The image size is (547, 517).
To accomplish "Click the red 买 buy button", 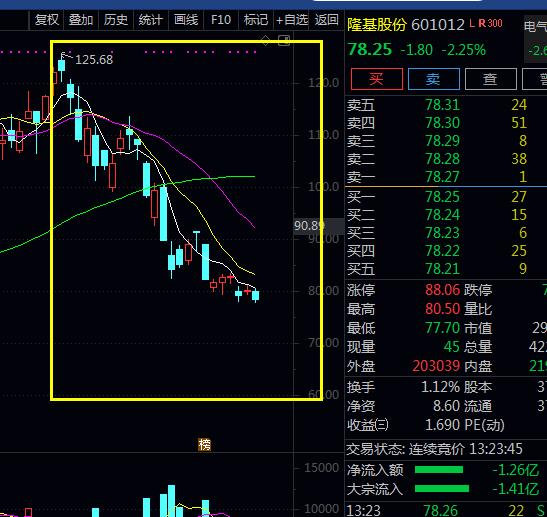I will pyautogui.click(x=377, y=79).
